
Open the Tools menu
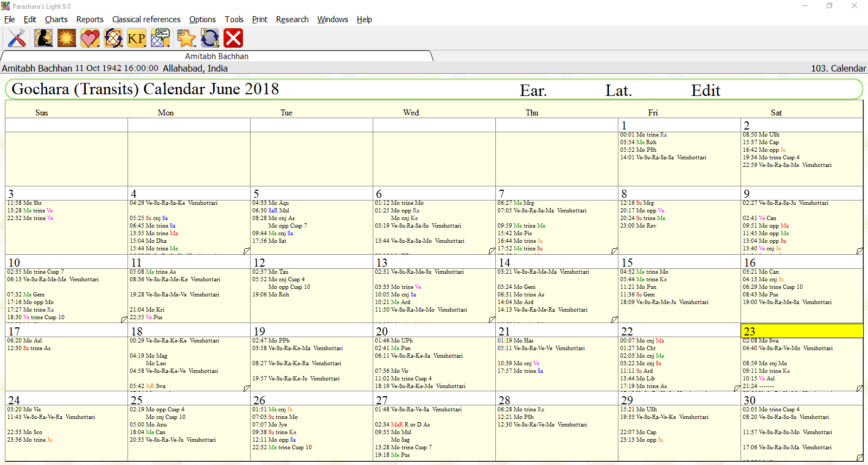coord(234,20)
